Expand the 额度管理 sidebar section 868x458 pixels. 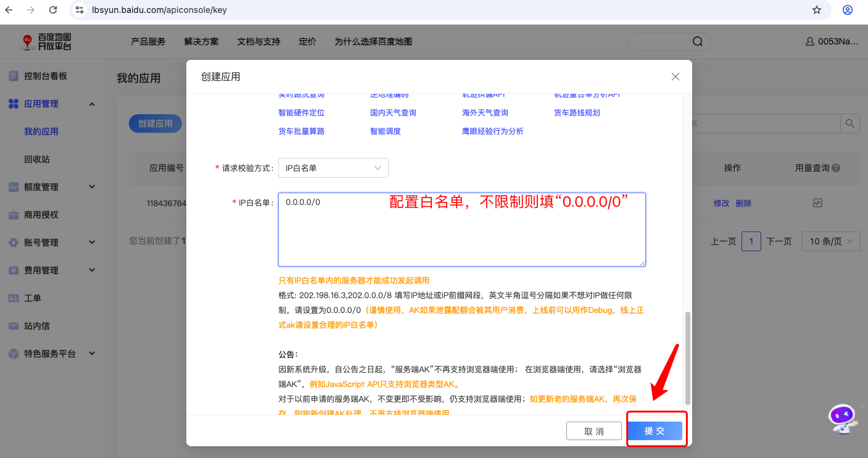(92, 187)
